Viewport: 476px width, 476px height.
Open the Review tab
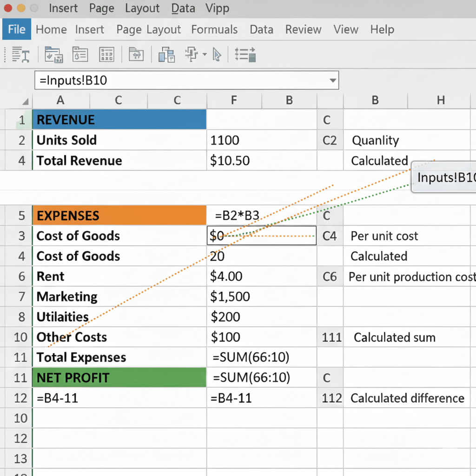coord(303,29)
